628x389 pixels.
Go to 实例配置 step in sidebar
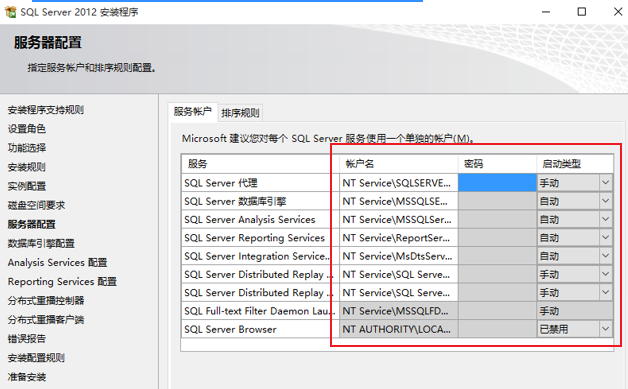(27, 186)
